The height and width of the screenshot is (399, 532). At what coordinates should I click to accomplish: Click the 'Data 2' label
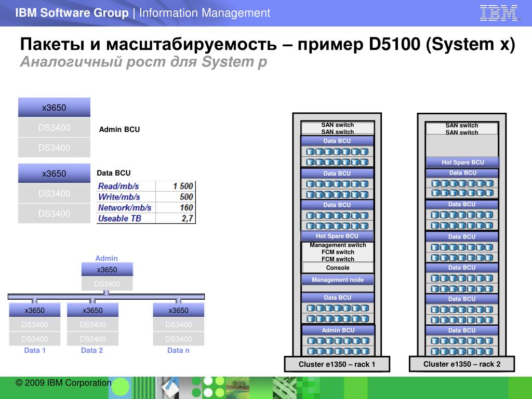92,350
